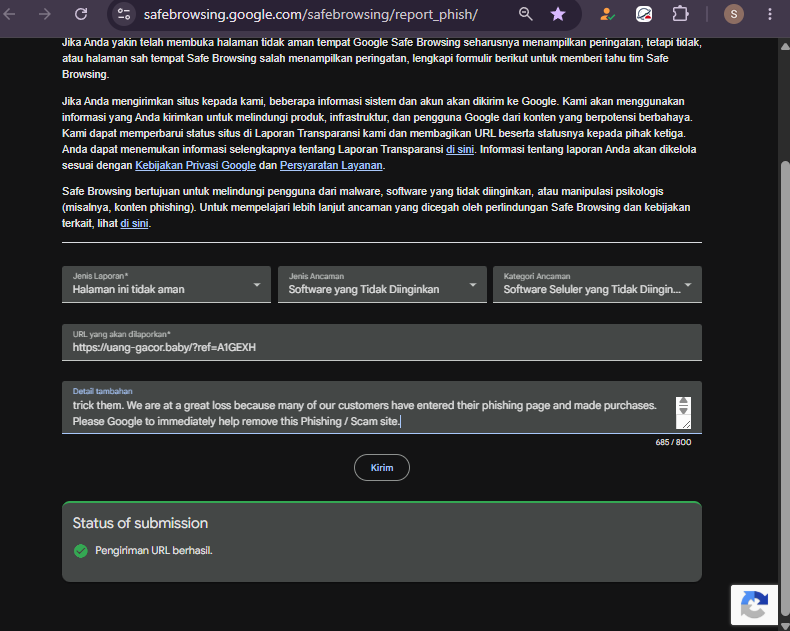Go back with the browser back arrow

10,14
